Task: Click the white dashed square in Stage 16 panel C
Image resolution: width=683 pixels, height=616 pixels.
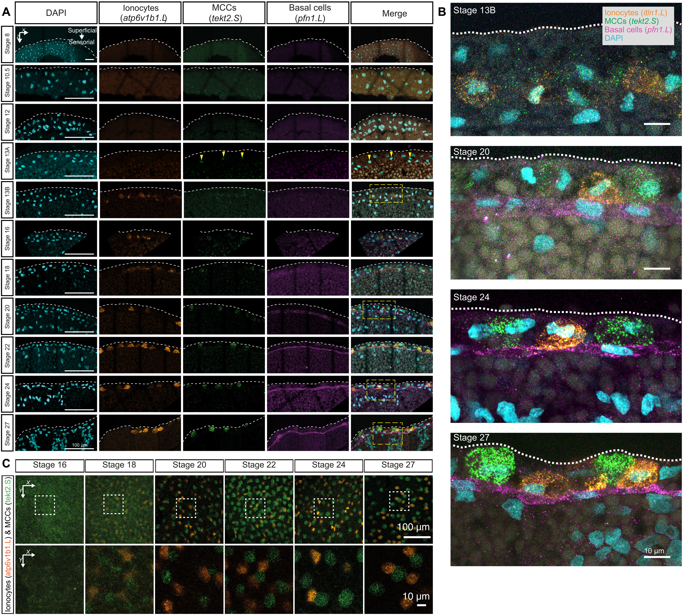Action: (45, 505)
